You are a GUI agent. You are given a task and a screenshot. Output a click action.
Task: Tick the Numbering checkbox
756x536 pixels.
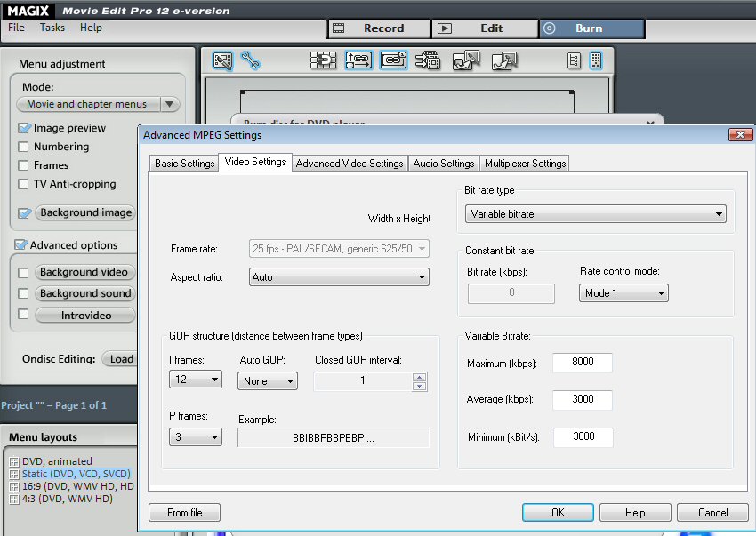tap(23, 147)
